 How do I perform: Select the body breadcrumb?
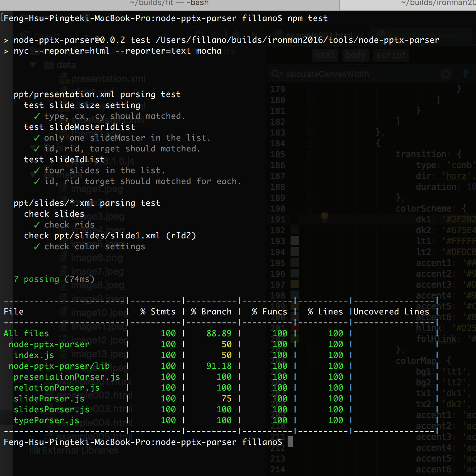point(355,55)
